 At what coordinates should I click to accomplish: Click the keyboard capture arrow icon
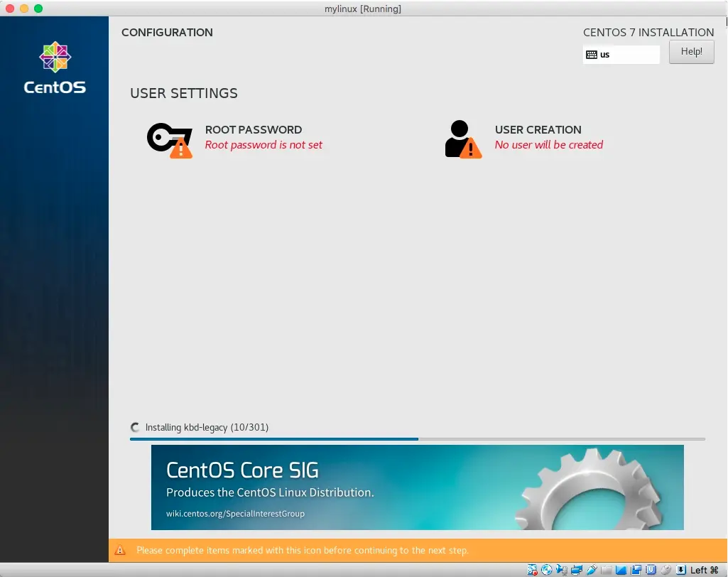681,570
